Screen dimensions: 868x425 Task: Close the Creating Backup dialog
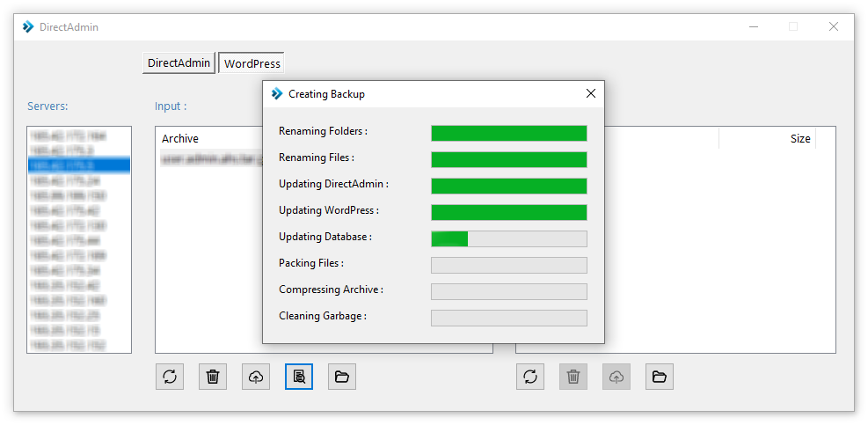(591, 93)
